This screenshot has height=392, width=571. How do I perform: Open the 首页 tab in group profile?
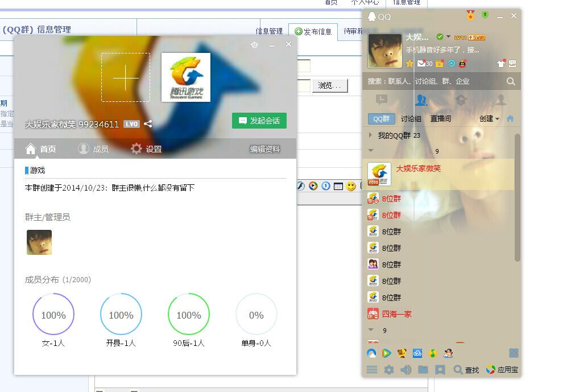pyautogui.click(x=41, y=148)
